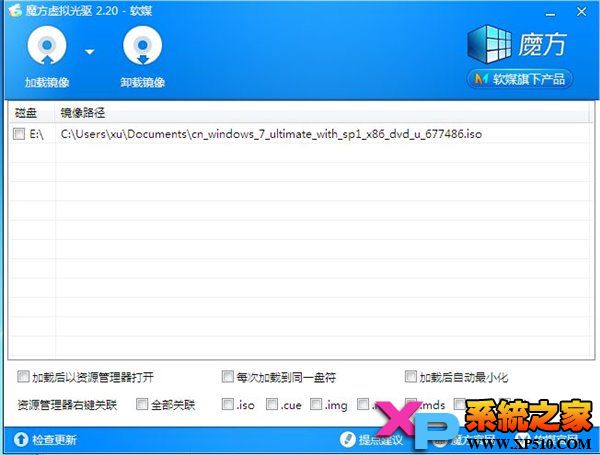This screenshot has height=455, width=600.
Task: Tick the .iso association checkbox
Action: [228, 404]
